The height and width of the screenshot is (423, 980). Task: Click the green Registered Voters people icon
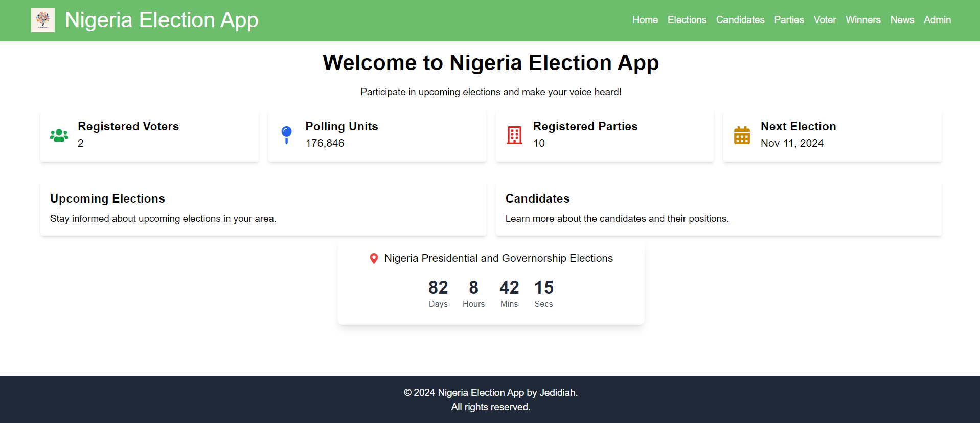tap(59, 135)
